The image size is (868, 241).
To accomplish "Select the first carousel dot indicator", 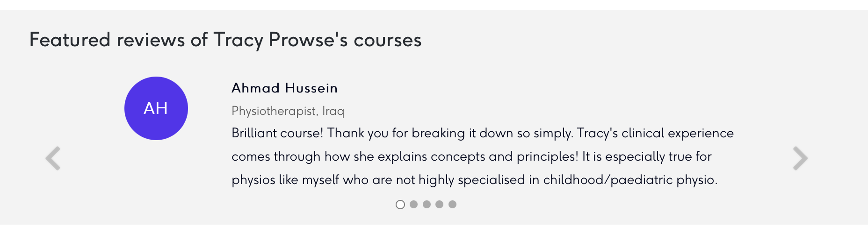I will coord(400,205).
